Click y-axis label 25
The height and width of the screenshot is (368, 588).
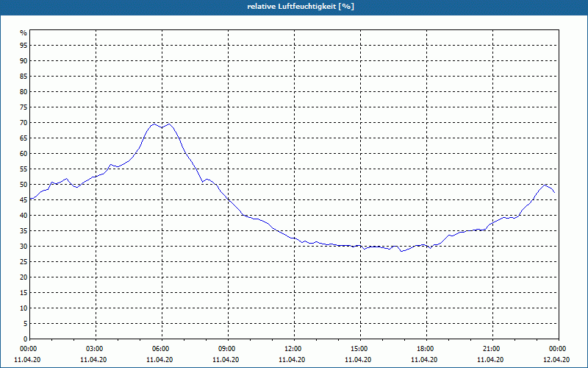24,262
